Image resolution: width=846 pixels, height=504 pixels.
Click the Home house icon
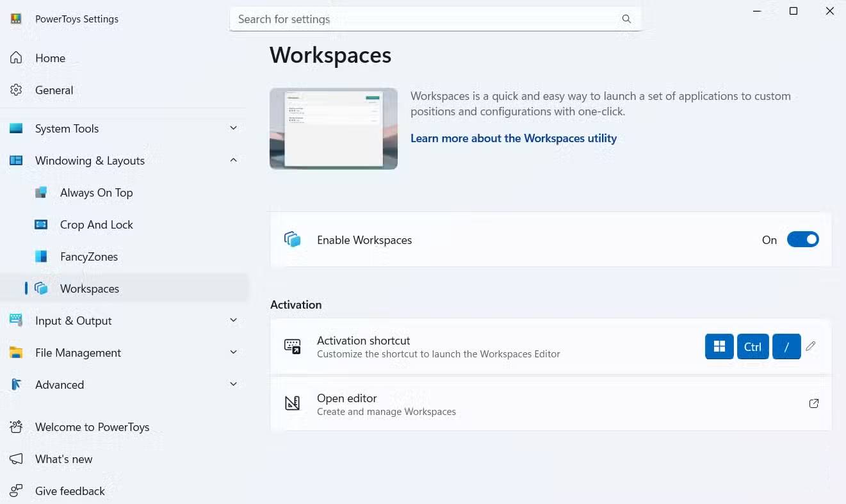coord(16,58)
